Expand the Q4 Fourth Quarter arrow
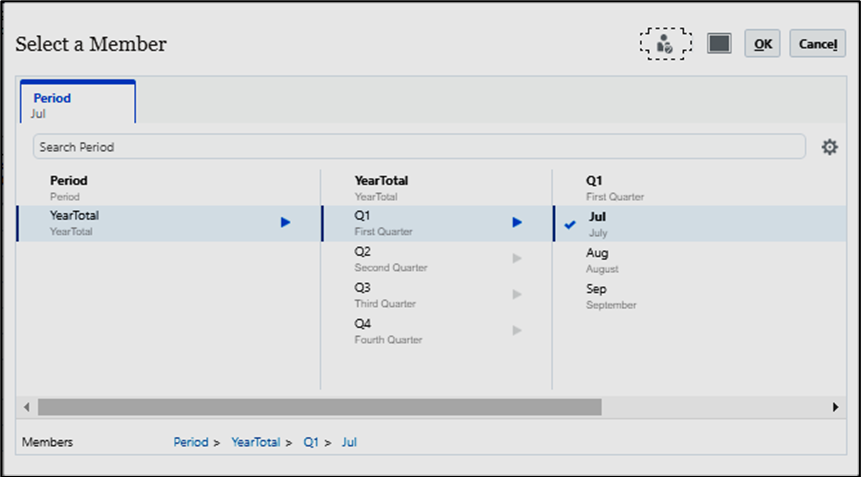The height and width of the screenshot is (477, 861). click(x=517, y=330)
